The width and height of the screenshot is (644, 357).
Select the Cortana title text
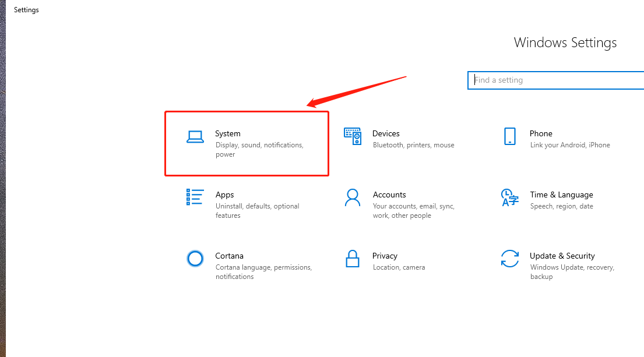(x=229, y=256)
